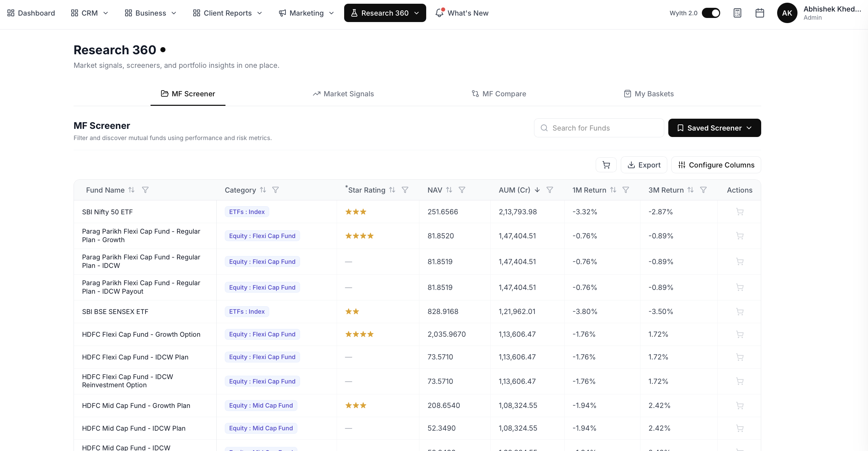This screenshot has width=868, height=451.
Task: Sort by 1M Return
Action: coord(613,190)
